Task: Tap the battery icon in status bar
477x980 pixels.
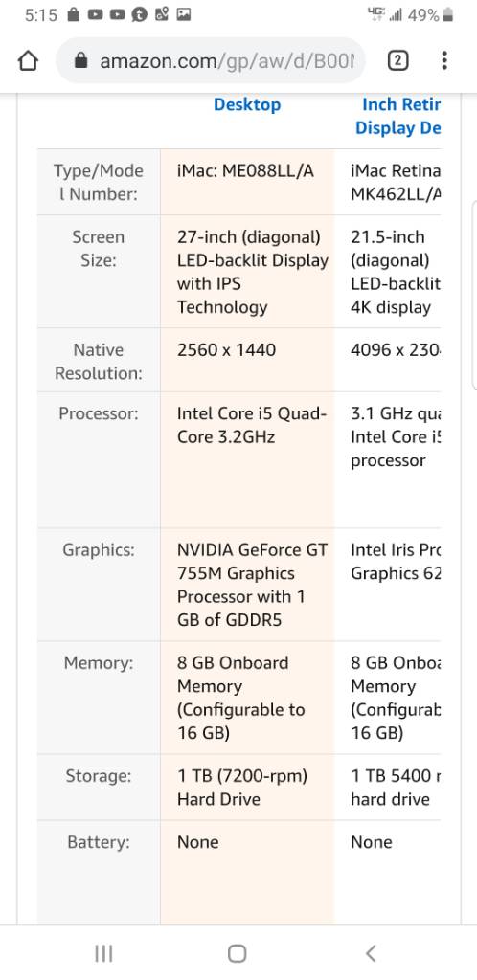Action: pos(447,15)
